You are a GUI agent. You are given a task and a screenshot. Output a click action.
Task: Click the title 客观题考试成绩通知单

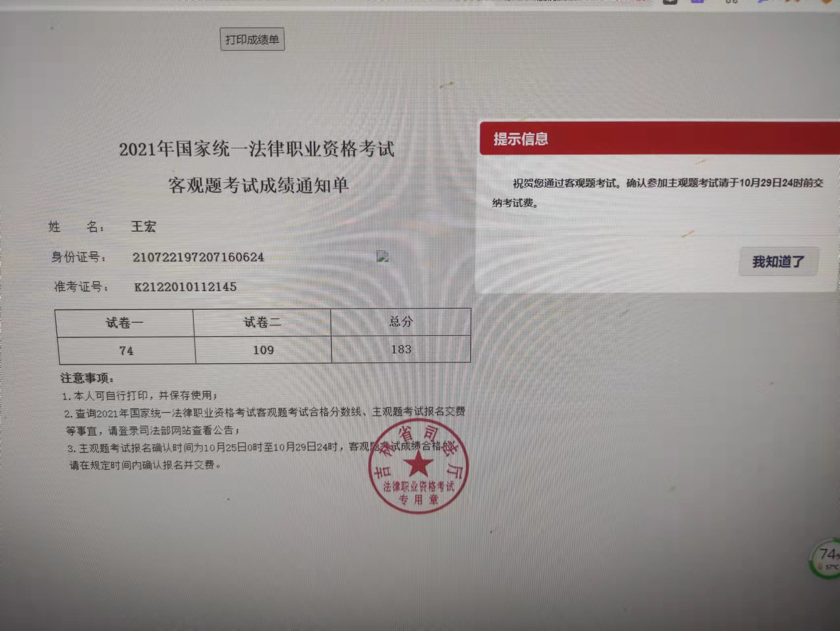(x=258, y=185)
